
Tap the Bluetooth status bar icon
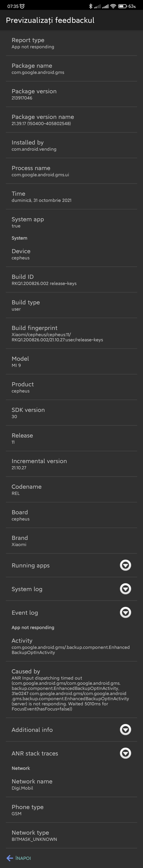[90, 6]
